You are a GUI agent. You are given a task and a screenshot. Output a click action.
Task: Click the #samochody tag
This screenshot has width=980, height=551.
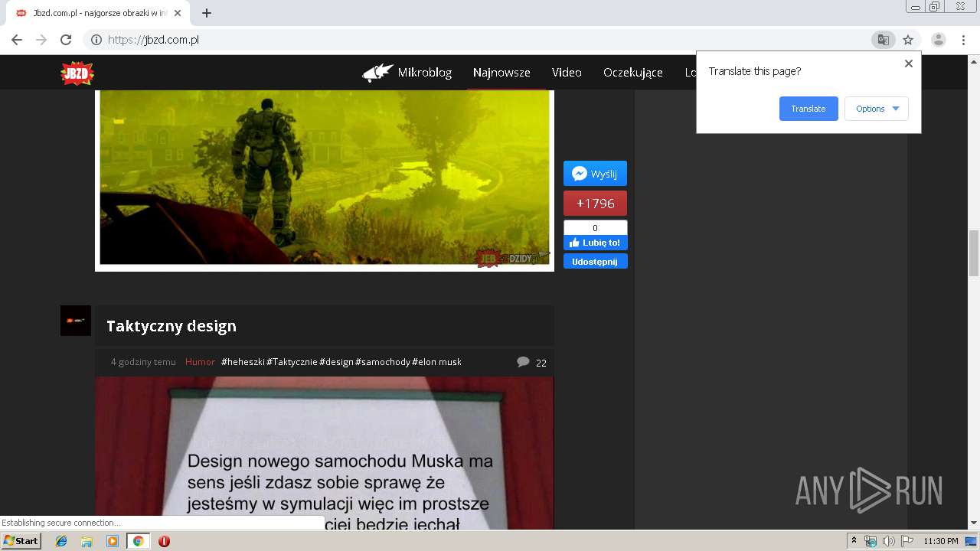pyautogui.click(x=383, y=362)
